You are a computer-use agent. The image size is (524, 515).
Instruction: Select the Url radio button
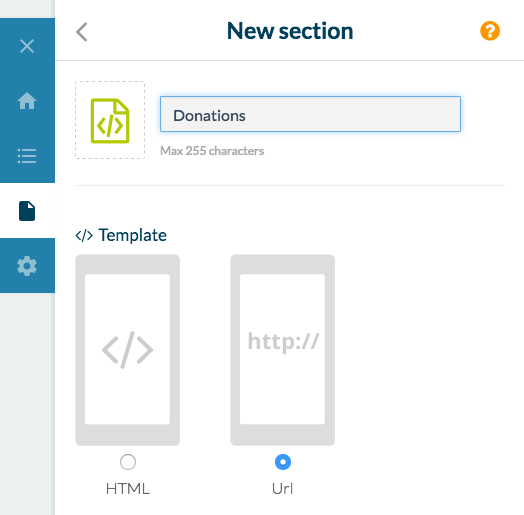283,462
